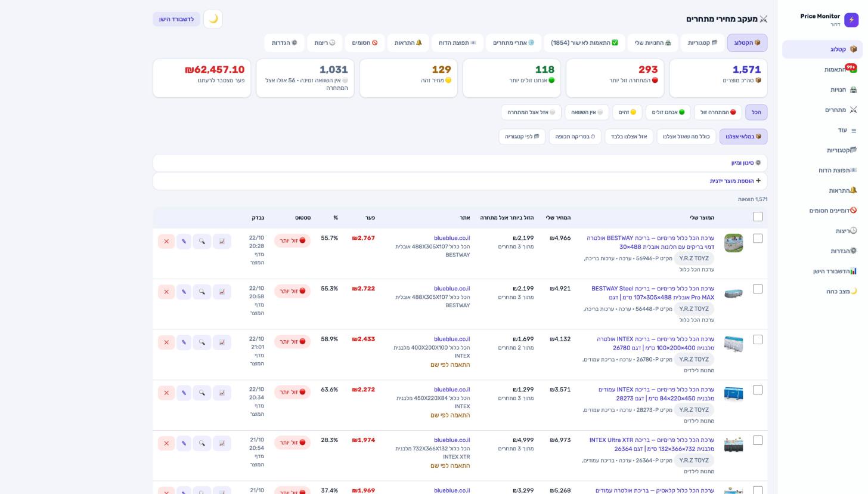Click the Price Monitor lightning logo

(851, 20)
